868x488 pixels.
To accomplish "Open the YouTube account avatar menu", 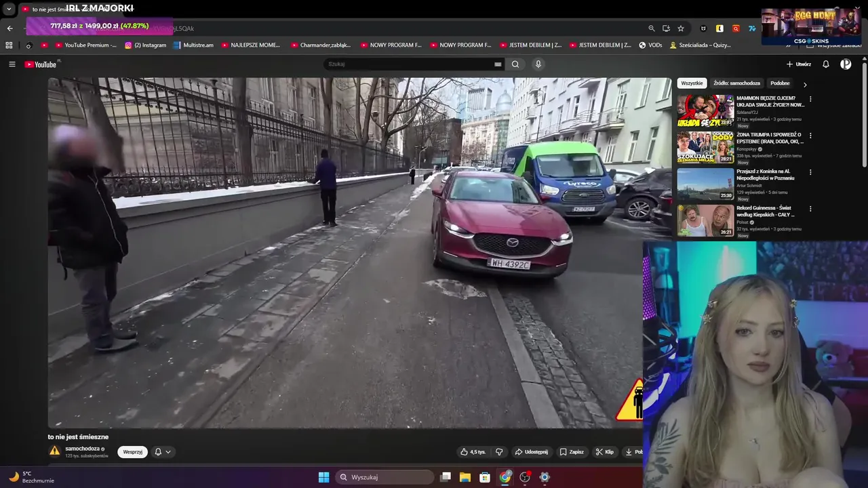I will pos(846,64).
